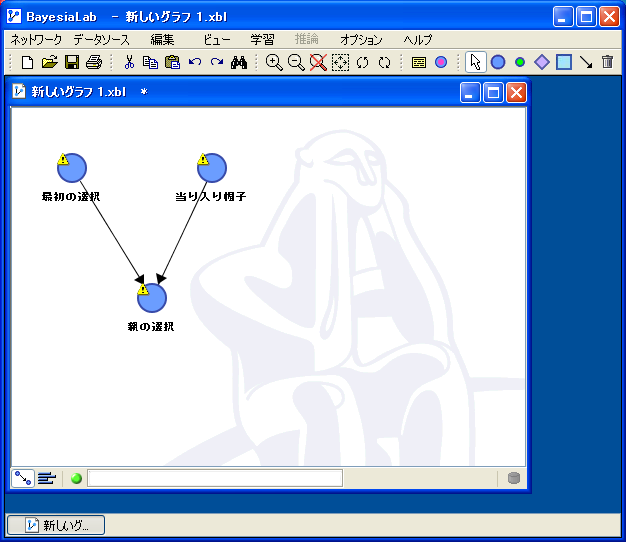
Task: Click the inner graph window document icon
Action: (19, 91)
